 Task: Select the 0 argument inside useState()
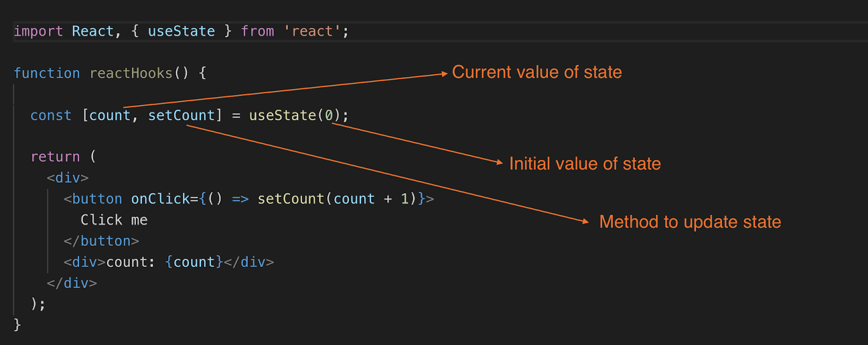coord(329,116)
